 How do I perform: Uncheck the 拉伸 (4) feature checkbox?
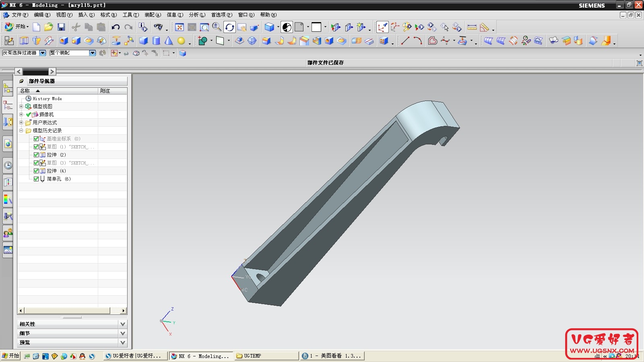[x=36, y=171]
